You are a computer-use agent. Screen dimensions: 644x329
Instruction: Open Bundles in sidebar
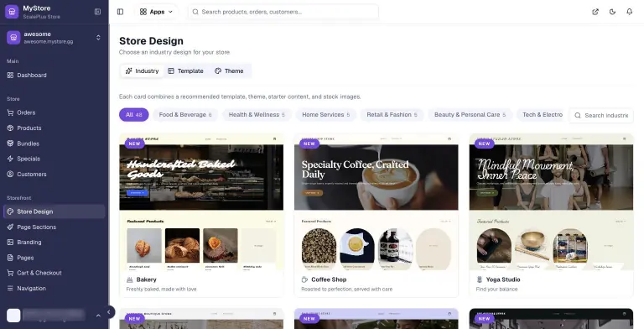click(55, 144)
